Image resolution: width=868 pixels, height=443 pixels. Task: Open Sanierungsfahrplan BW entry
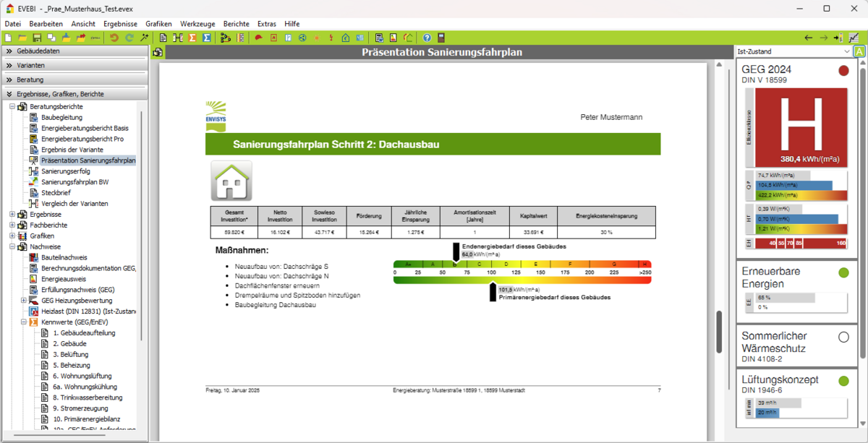click(75, 182)
